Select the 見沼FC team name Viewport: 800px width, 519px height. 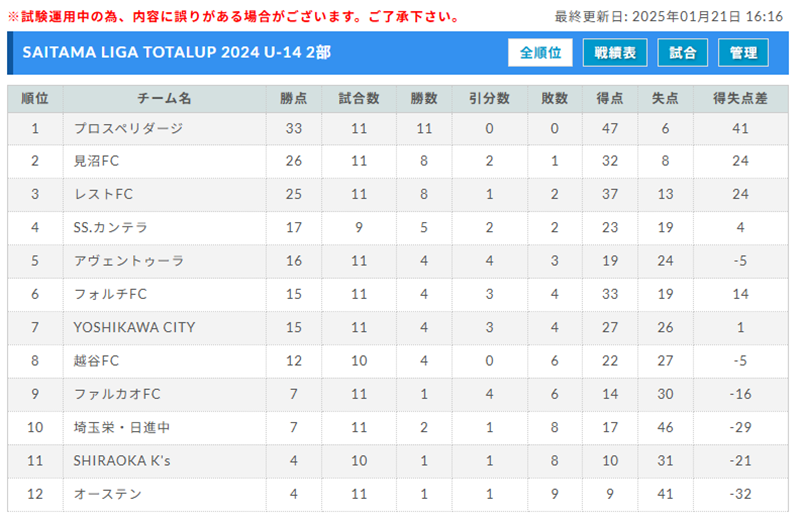[96, 161]
